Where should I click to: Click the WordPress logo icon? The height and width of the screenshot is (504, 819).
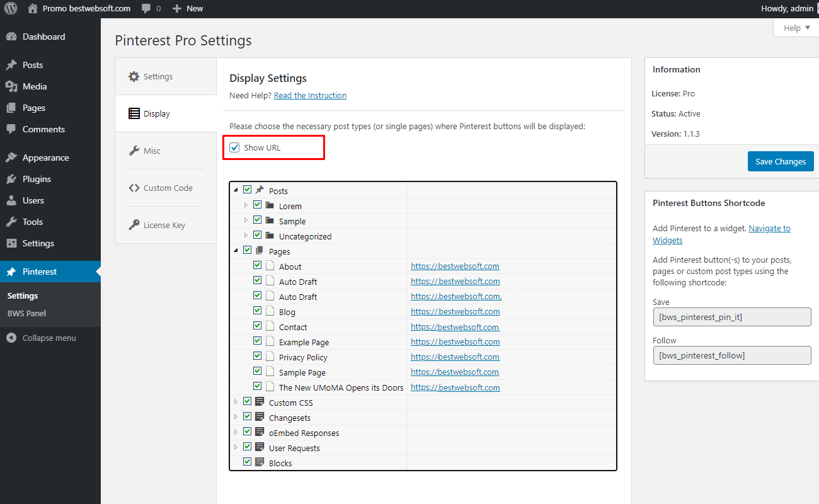[11, 9]
